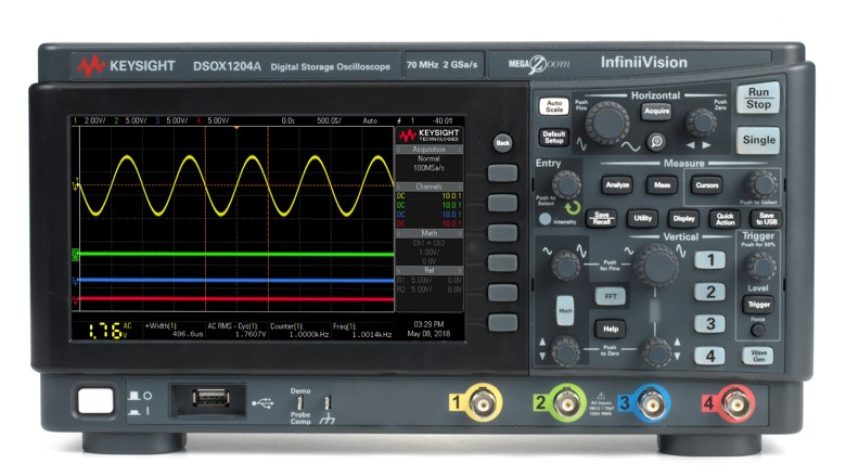This screenshot has height=476, width=846.
Task: Click the Trigger Level knob
Action: click(760, 266)
